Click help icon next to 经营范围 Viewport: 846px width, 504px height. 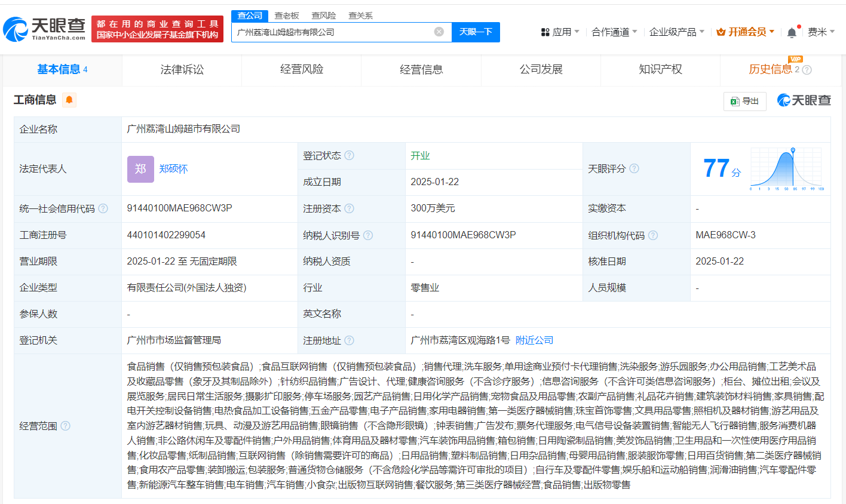[66, 426]
